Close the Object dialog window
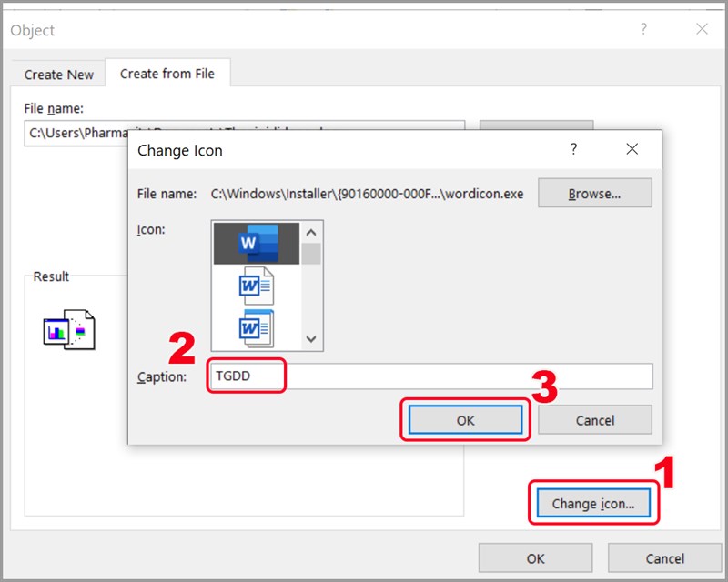Image resolution: width=728 pixels, height=582 pixels. coord(702,29)
